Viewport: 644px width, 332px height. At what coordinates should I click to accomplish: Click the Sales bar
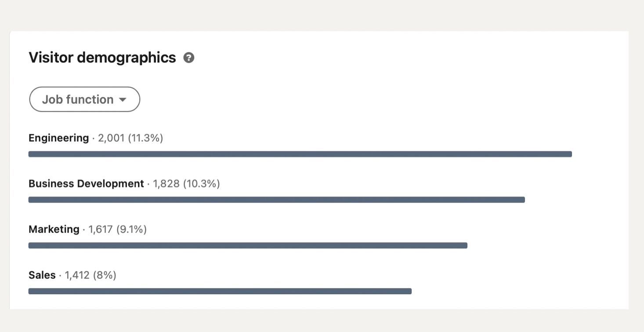click(220, 292)
